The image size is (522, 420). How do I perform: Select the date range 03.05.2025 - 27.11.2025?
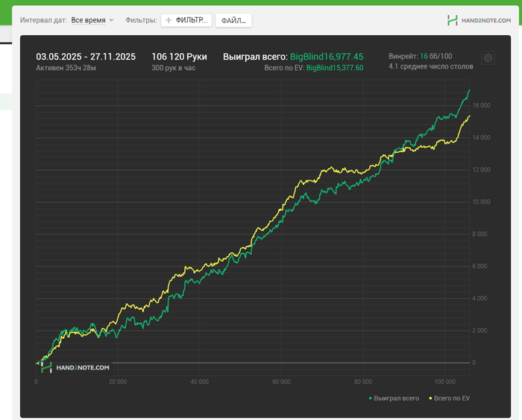pos(86,57)
